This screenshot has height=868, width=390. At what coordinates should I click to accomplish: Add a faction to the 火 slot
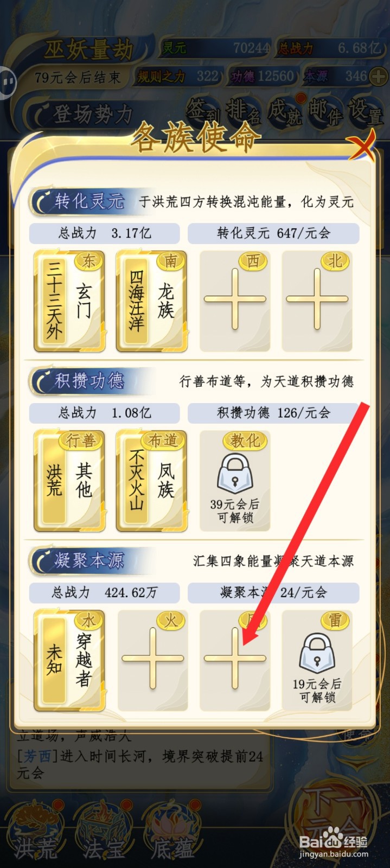click(152, 660)
